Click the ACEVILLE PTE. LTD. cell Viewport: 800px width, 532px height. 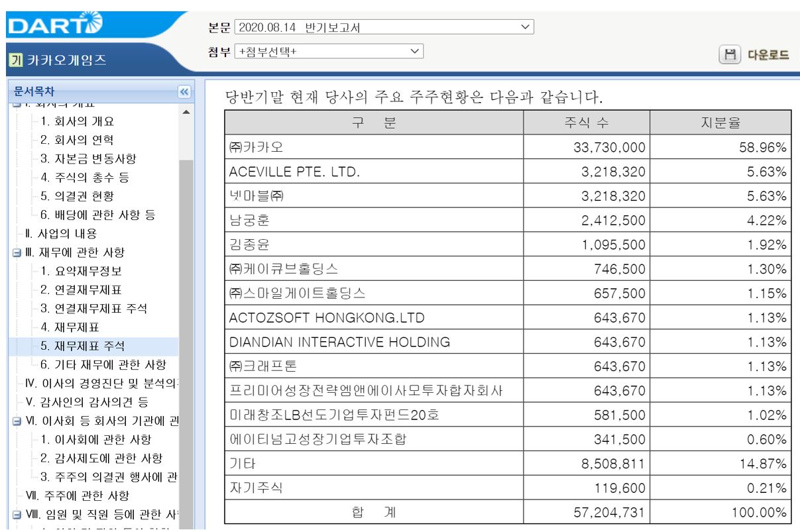(374, 172)
